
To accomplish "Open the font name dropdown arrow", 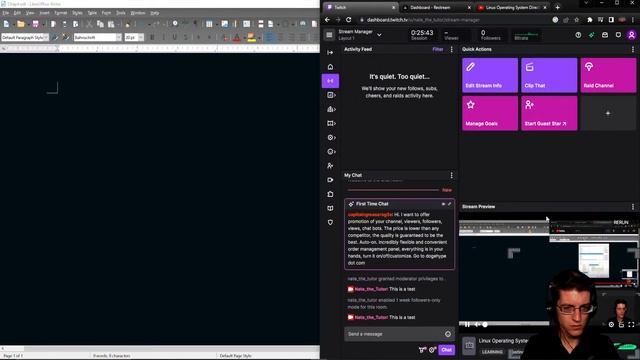I will [119, 38].
